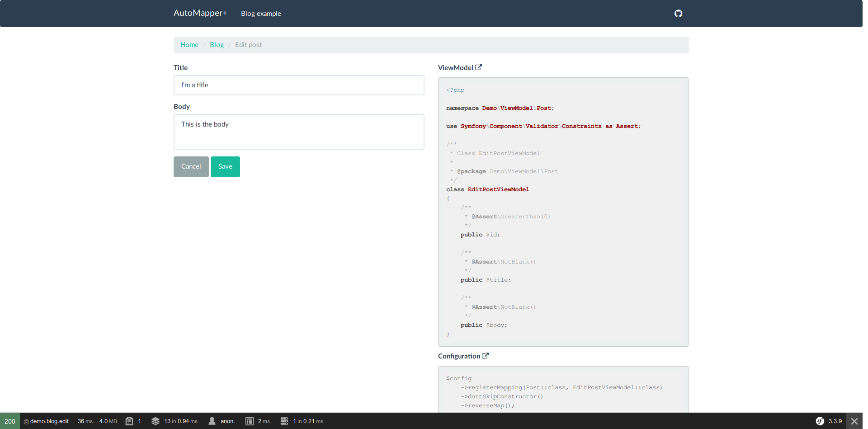Focus the Body textarea
Viewport: 868px width, 429px height.
(299, 132)
